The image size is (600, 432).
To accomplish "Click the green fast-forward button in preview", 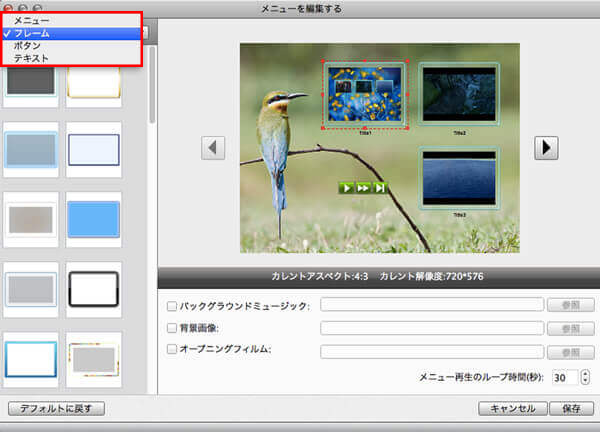I will click(x=363, y=188).
